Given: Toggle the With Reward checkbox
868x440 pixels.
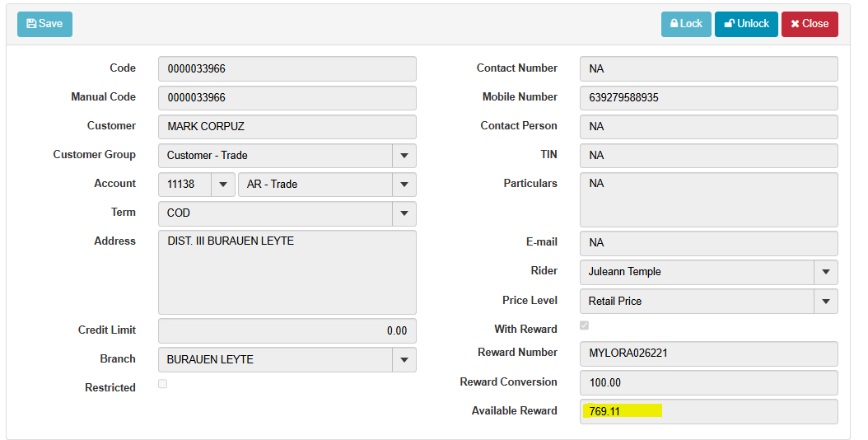Looking at the screenshot, I should point(585,325).
